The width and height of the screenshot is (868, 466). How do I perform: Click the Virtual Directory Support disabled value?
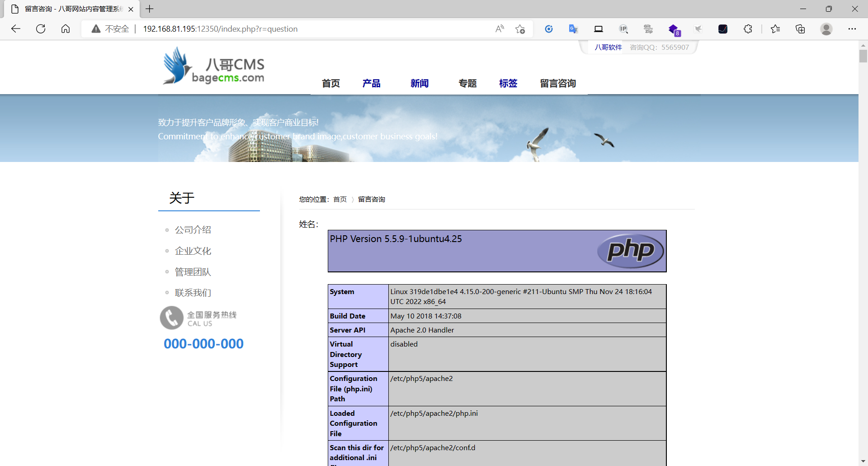[x=404, y=344]
